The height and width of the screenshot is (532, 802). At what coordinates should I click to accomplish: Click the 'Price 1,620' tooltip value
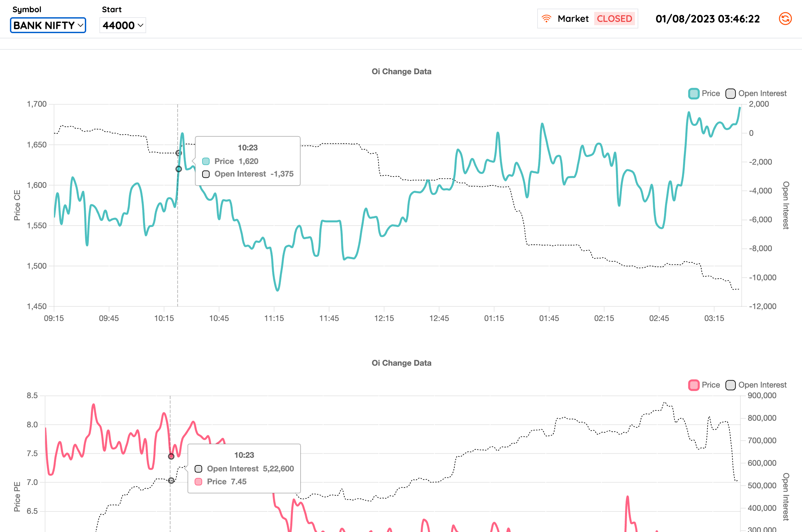pyautogui.click(x=236, y=161)
